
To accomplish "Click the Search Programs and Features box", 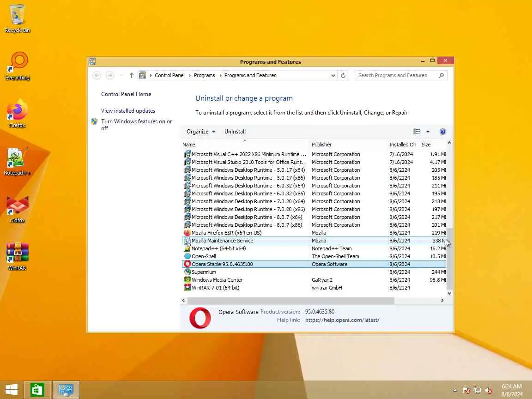I will 397,75.
